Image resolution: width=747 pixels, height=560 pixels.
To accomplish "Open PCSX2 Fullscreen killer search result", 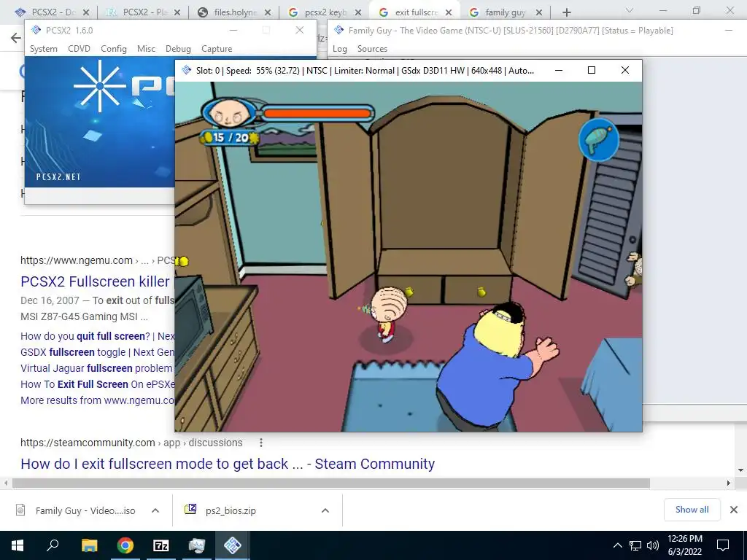I will (x=95, y=281).
